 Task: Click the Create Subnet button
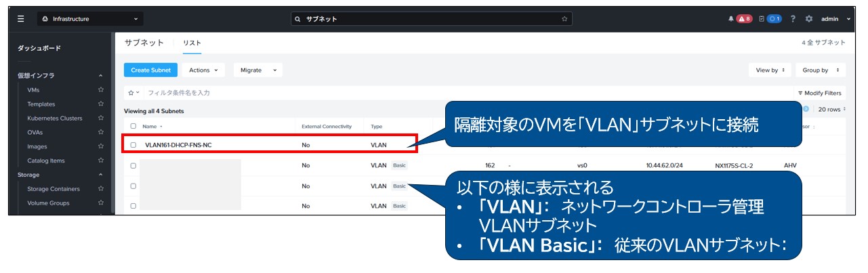[x=150, y=70]
